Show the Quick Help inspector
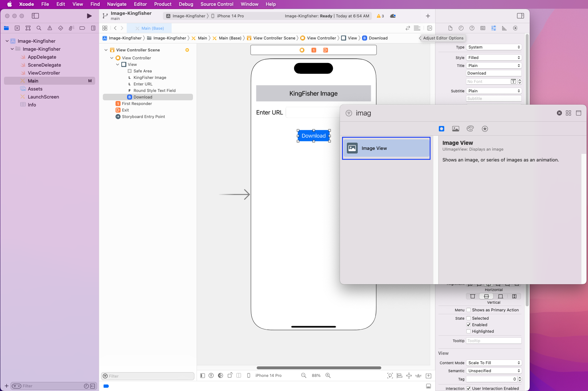This screenshot has height=391, width=588. point(472,28)
